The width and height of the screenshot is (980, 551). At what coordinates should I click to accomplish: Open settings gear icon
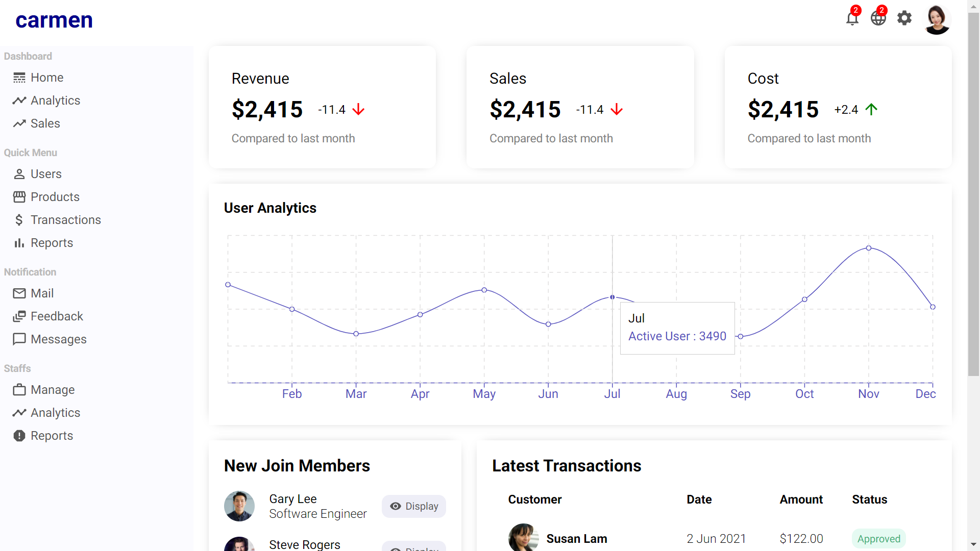click(x=904, y=18)
